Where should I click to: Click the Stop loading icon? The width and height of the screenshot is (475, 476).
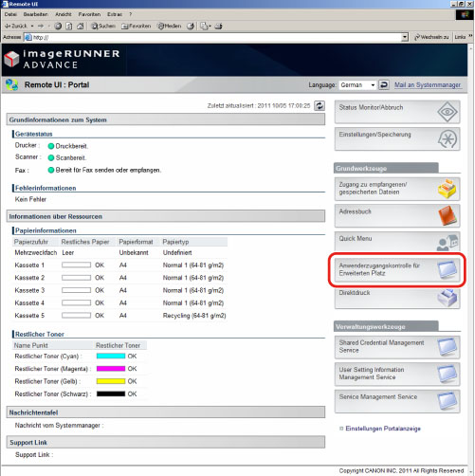(58, 26)
